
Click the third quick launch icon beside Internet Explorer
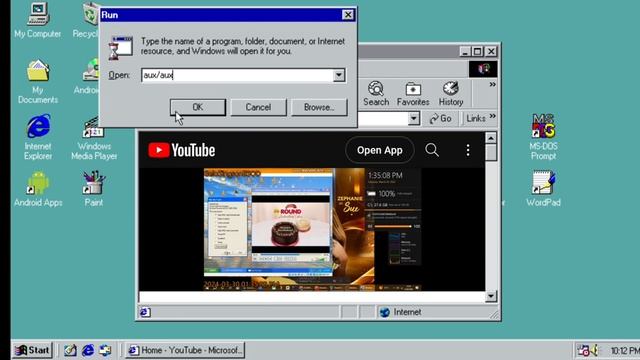tap(105, 350)
